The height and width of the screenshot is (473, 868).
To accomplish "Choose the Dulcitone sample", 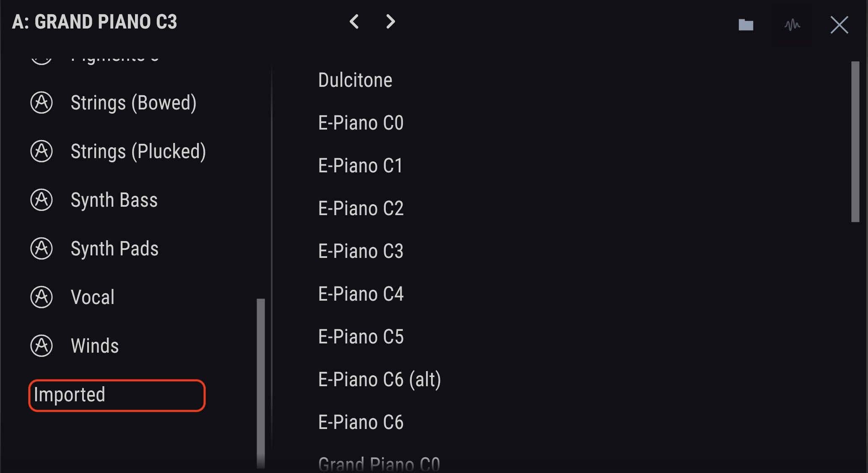I will pyautogui.click(x=355, y=80).
